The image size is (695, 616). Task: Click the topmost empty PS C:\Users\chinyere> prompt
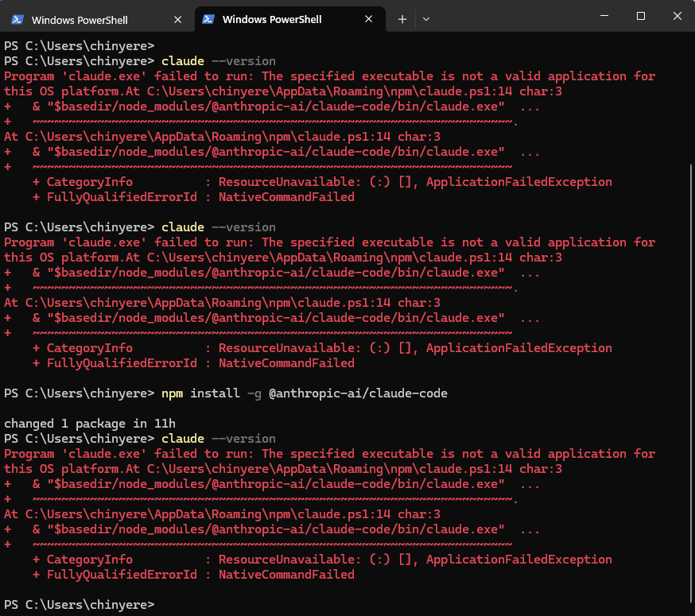pos(80,46)
